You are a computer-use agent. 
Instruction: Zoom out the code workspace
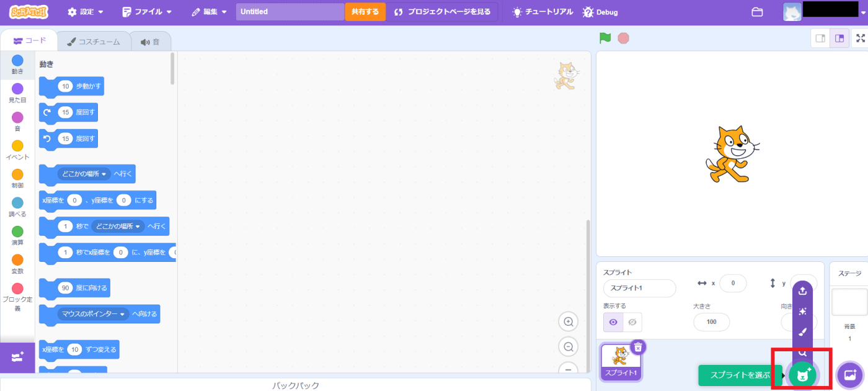(568, 346)
